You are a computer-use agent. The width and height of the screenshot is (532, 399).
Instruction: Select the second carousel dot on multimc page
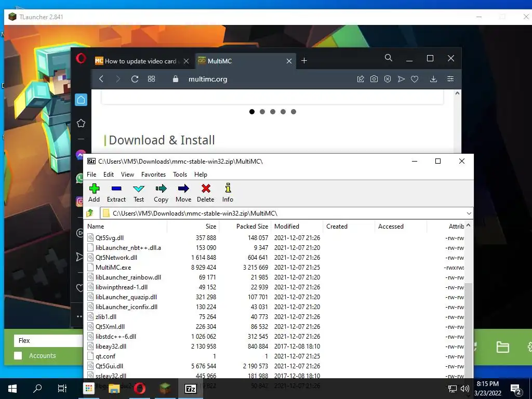(x=262, y=112)
